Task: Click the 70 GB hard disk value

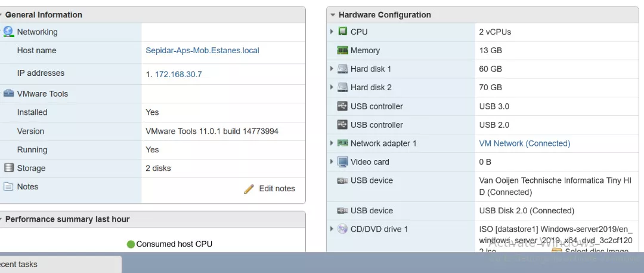Action: point(490,87)
